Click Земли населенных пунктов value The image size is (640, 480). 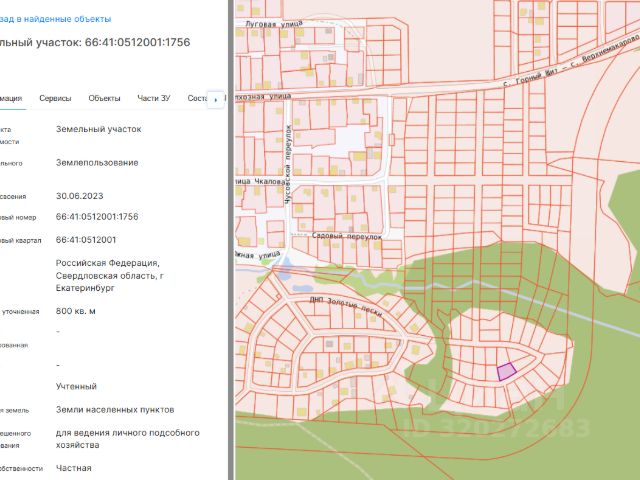(x=115, y=409)
